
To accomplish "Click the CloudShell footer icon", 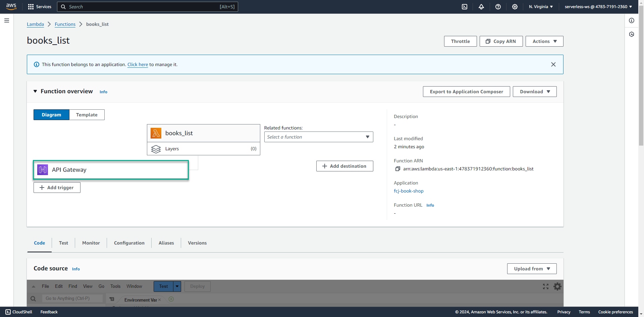I will pyautogui.click(x=8, y=312).
